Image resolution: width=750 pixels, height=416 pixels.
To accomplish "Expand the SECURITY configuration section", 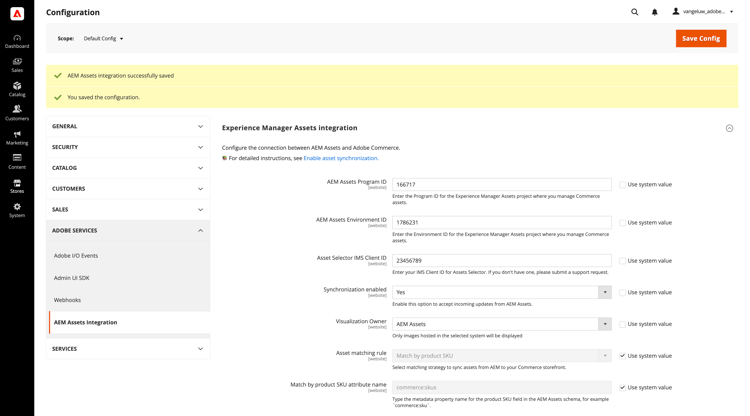I will click(x=128, y=147).
